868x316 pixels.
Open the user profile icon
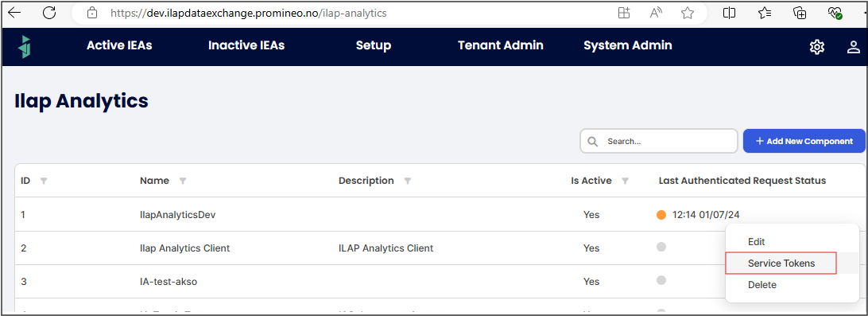(x=853, y=47)
